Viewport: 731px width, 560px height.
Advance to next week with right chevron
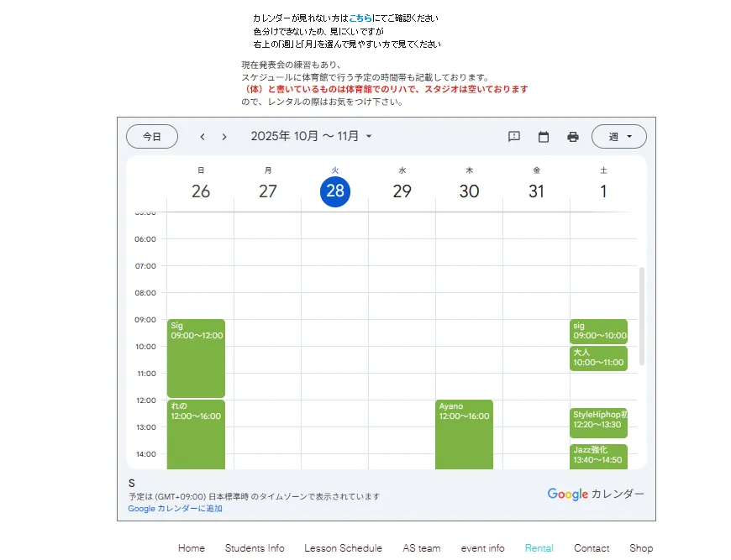point(224,137)
